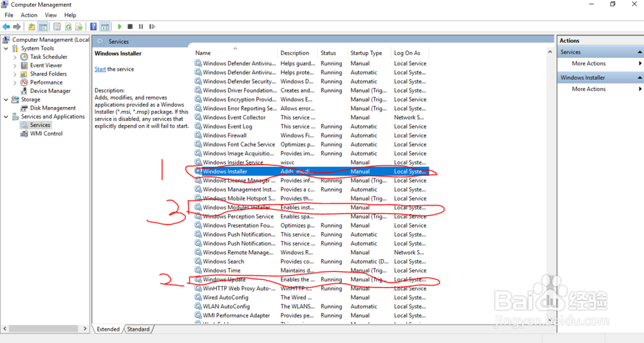The height and width of the screenshot is (343, 644).
Task: Collapse Services and Applications tree node
Action: point(6,117)
